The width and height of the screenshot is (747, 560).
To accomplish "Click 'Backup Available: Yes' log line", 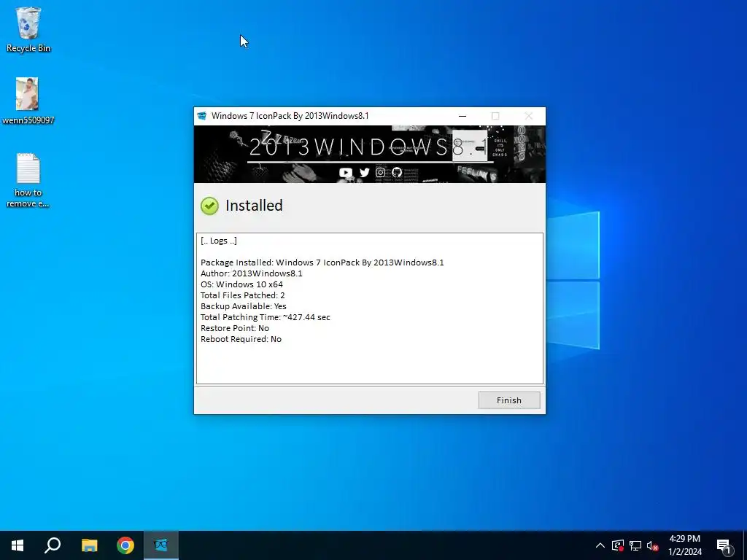I will point(244,306).
